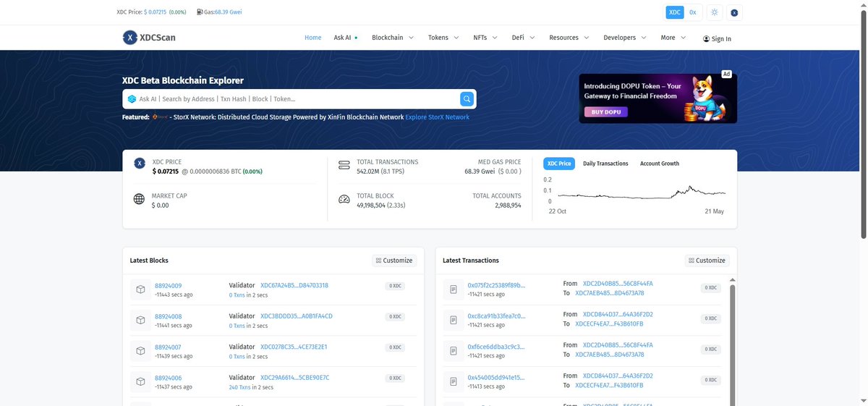Select the Daily Transactions chart tab
The height and width of the screenshot is (406, 868).
[x=605, y=164]
